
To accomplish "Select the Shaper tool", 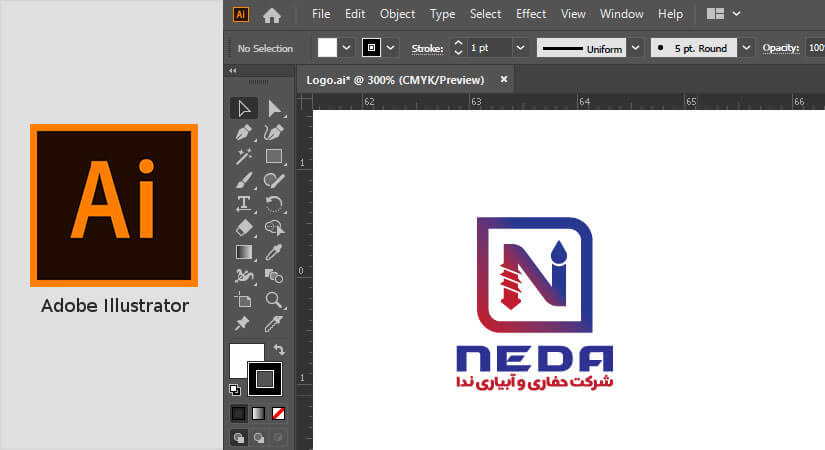I will 274,181.
